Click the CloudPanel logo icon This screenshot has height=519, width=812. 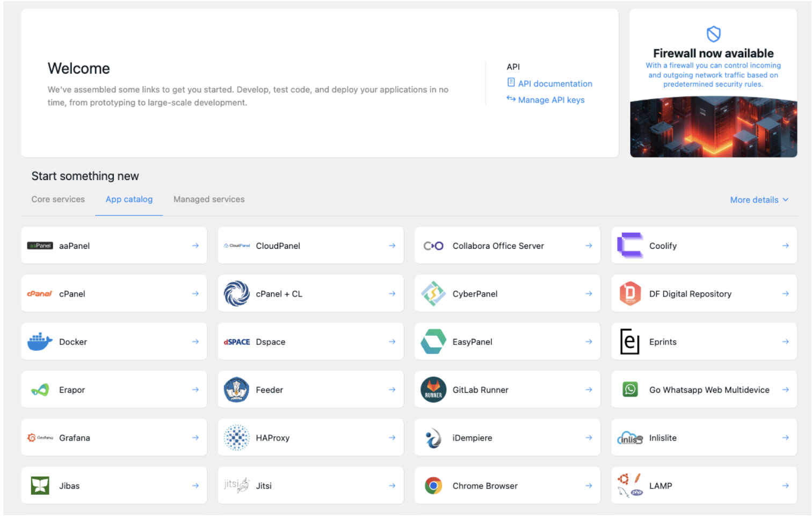click(x=237, y=246)
